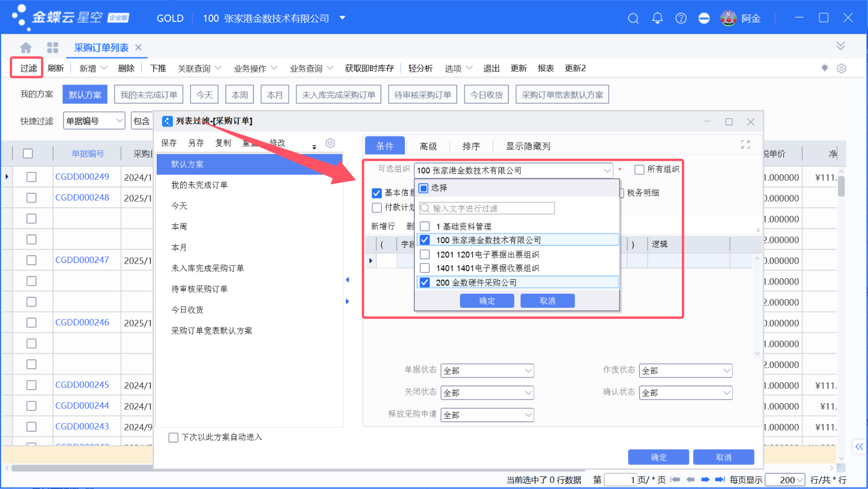The image size is (868, 489).
Task: Open 关联查询 menu
Action: (199, 68)
